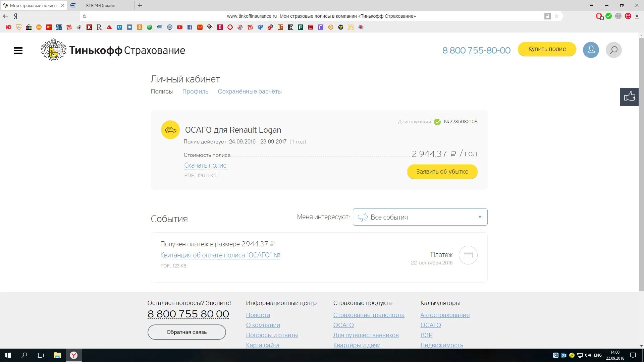This screenshot has width=644, height=362.
Task: Click the Купить полис button
Action: tap(547, 49)
